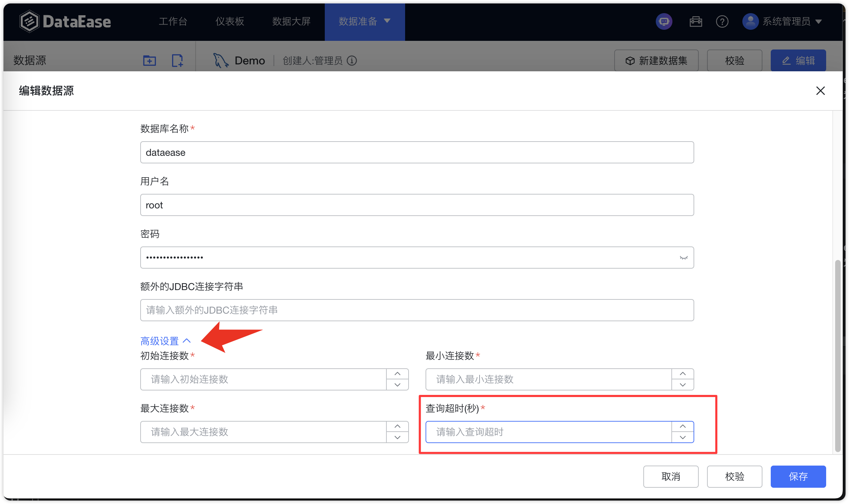Create a new folder in 数据源 panel
Viewport: 849px width, 504px height.
pyautogui.click(x=149, y=60)
